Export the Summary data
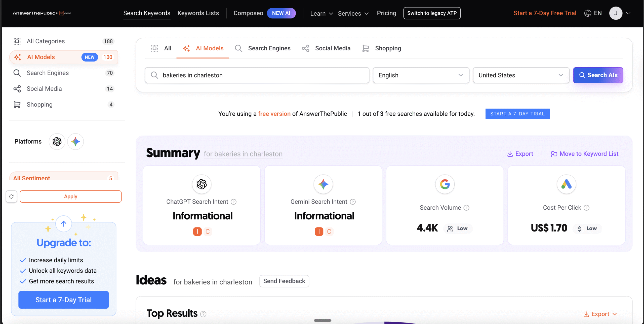Screen dimensions: 644x324 (x=520, y=154)
